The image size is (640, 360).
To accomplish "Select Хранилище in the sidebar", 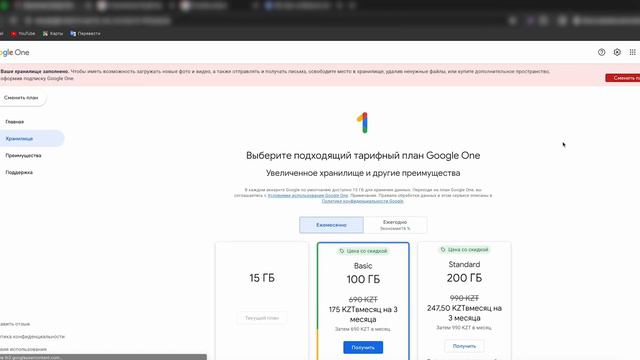I will [x=32, y=139].
